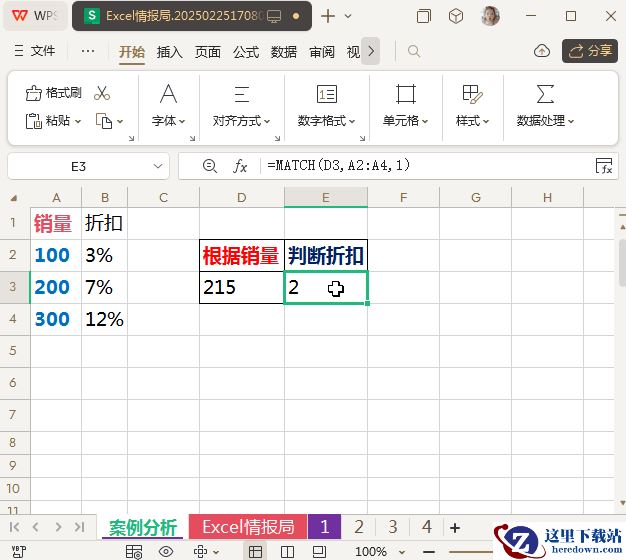
Task: Switch to the Excel情报局 sheet tab
Action: 248,527
